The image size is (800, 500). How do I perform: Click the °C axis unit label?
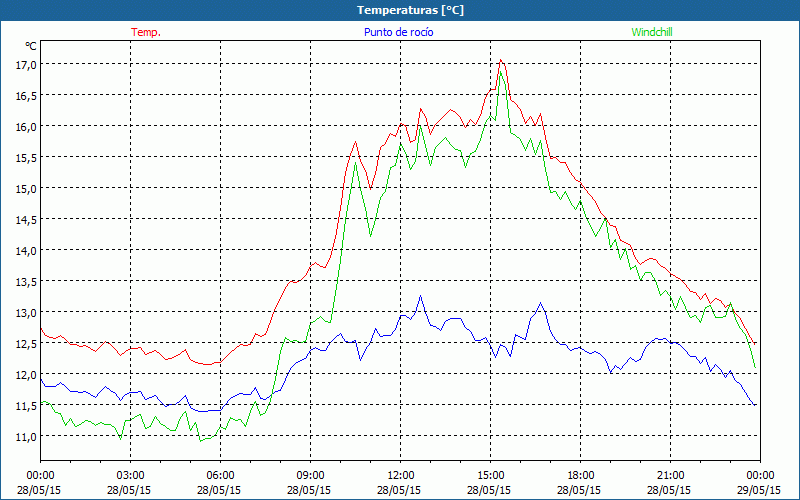coord(31,46)
